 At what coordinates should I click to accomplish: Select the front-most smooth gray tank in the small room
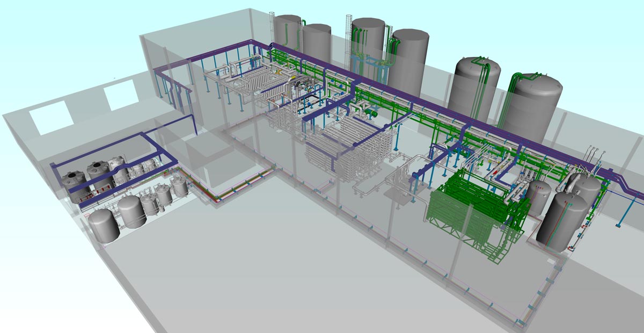coord(103,226)
